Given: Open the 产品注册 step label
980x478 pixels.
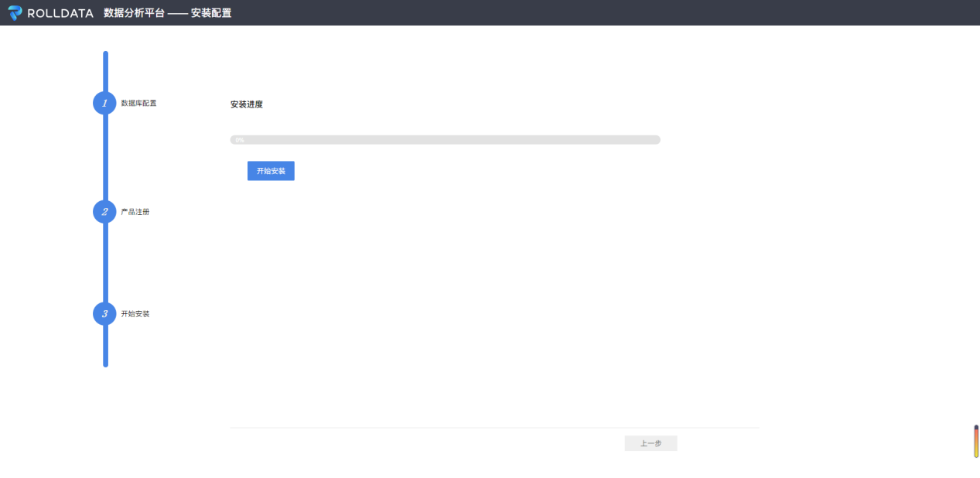Looking at the screenshot, I should coord(135,212).
